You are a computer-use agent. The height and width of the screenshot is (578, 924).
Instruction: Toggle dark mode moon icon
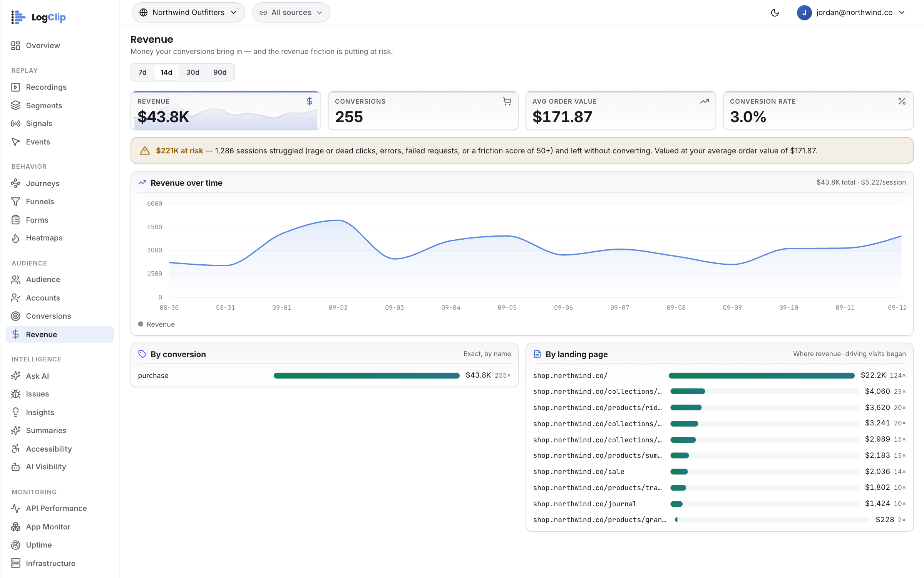point(775,13)
